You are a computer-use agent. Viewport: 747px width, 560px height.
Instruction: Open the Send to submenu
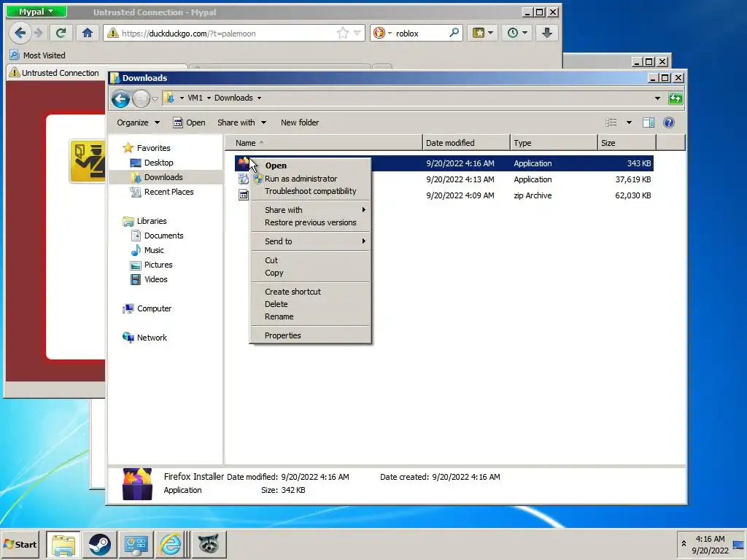(310, 241)
